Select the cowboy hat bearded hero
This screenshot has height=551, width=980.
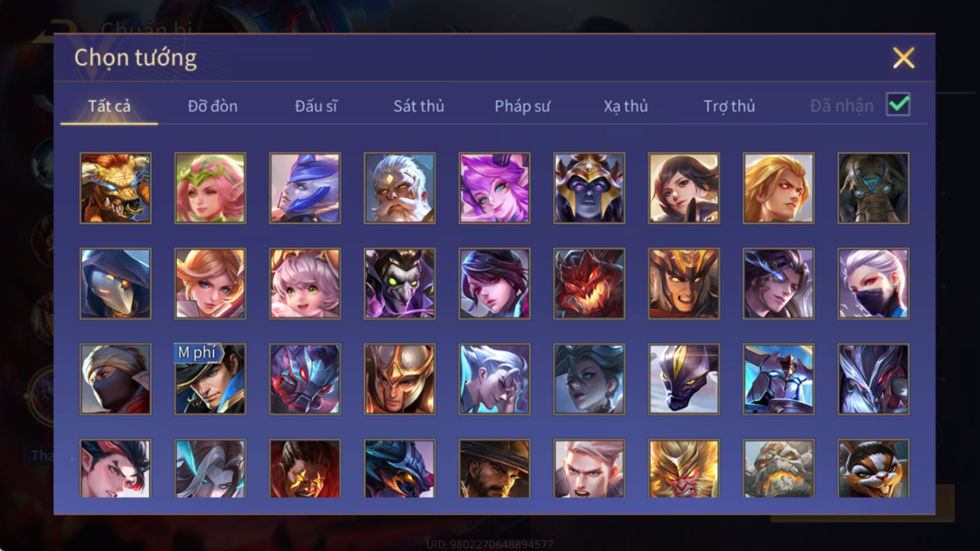[x=495, y=469]
